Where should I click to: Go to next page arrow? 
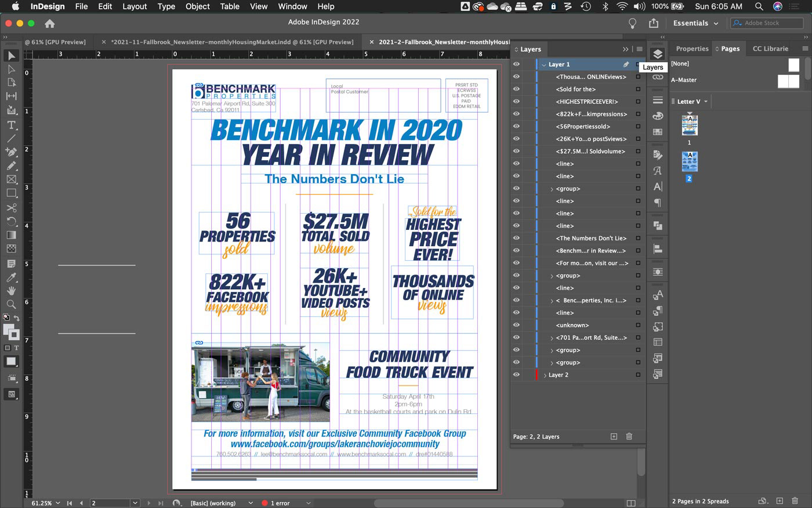coord(149,503)
